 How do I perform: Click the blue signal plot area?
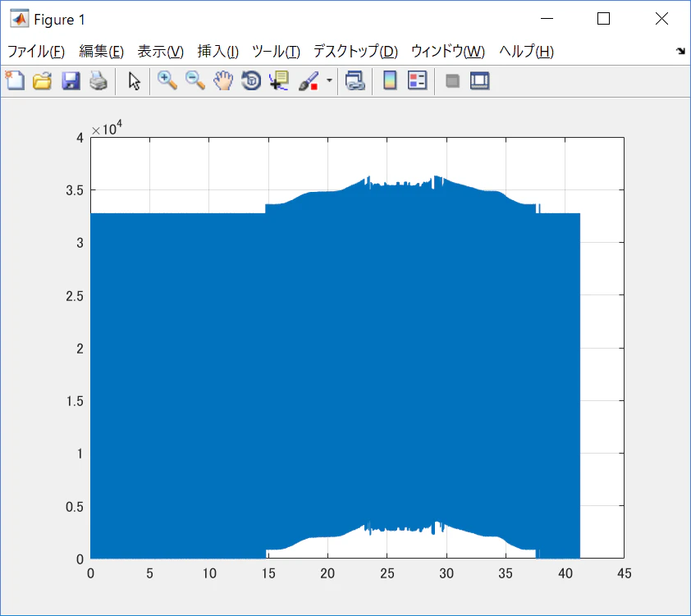tap(335, 367)
